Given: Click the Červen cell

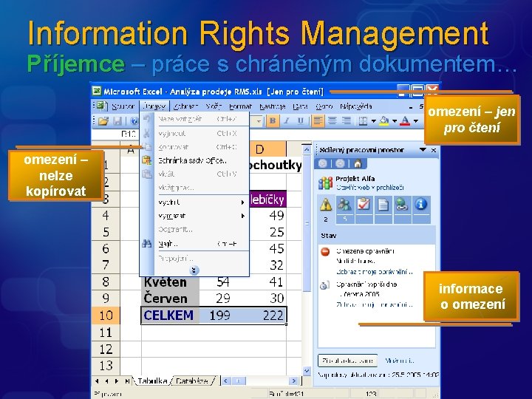Looking at the screenshot, I should pyautogui.click(x=170, y=299).
